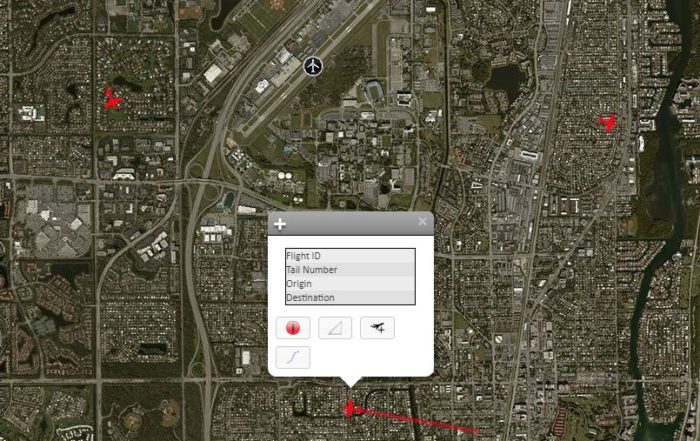Select the red aircraft at upper right
This screenshot has height=441, width=700.
click(x=608, y=123)
